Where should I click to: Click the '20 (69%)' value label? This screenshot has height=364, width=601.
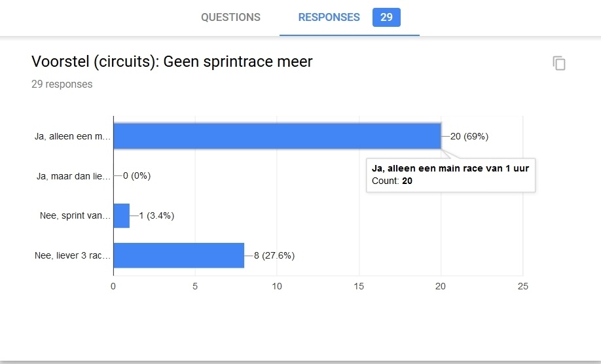(469, 137)
